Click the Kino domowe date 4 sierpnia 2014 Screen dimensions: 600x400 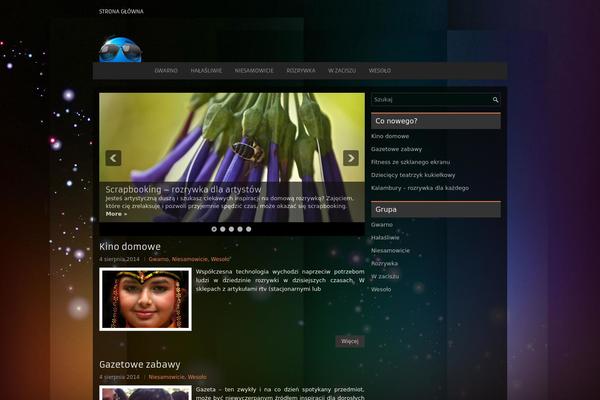(119, 259)
